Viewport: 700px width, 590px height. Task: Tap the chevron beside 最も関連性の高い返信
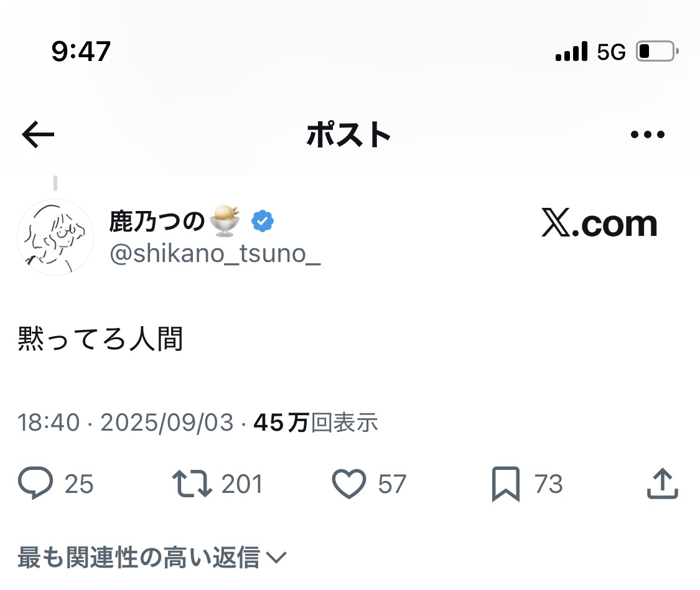click(x=276, y=558)
